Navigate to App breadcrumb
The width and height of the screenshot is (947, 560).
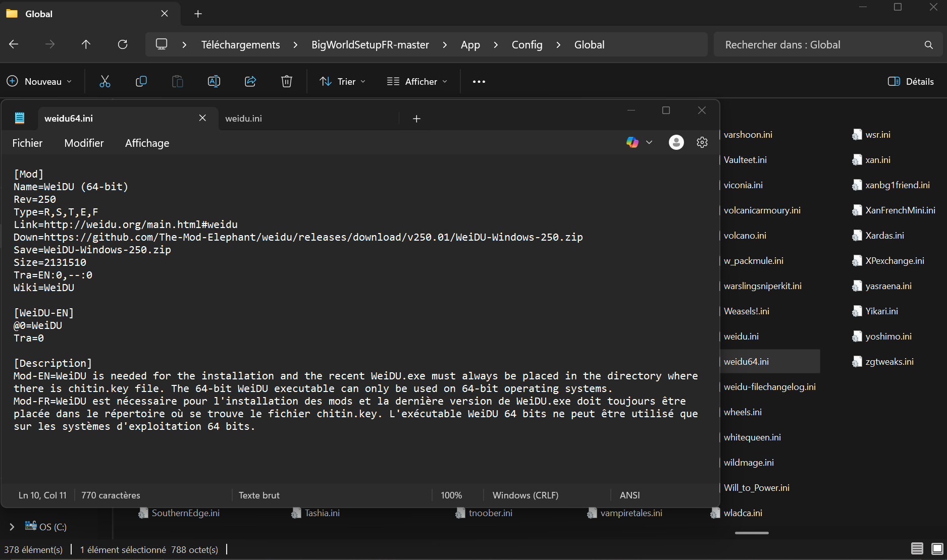click(470, 45)
